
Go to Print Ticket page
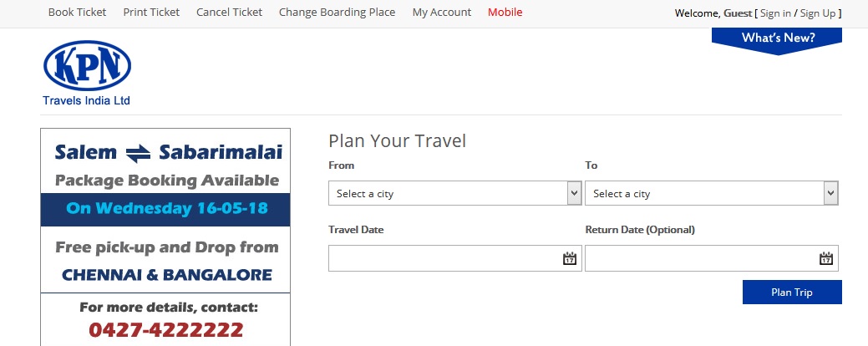[x=151, y=13]
